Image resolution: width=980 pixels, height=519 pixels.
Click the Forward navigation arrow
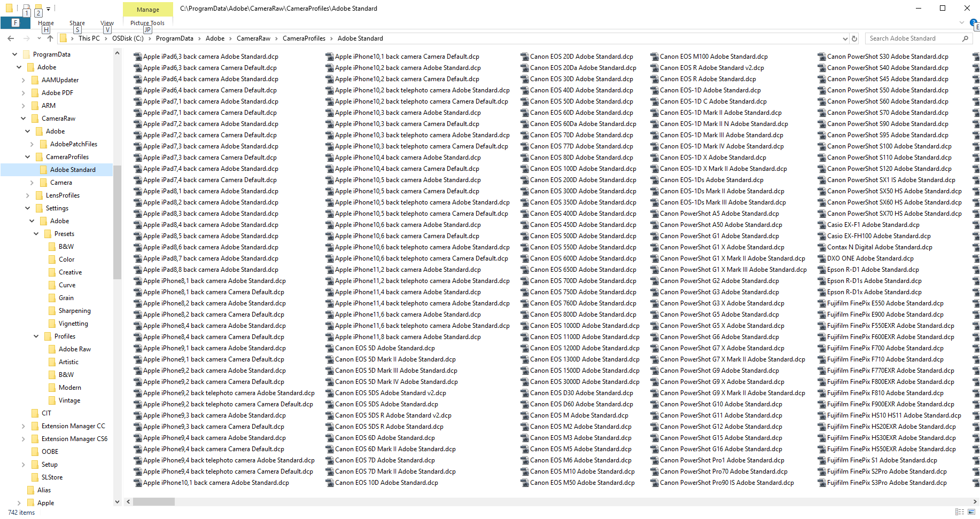[x=26, y=38]
